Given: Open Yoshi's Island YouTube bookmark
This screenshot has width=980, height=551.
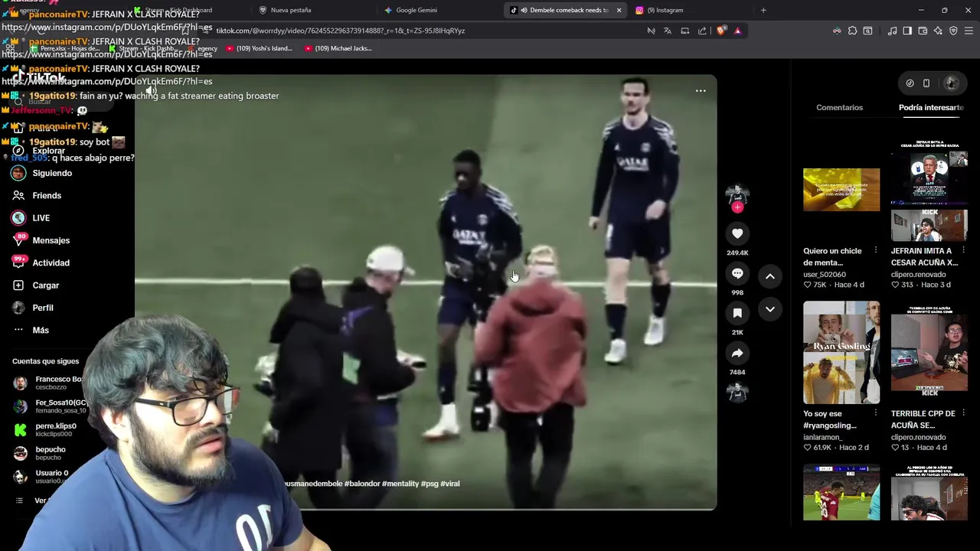Looking at the screenshot, I should pyautogui.click(x=259, y=48).
